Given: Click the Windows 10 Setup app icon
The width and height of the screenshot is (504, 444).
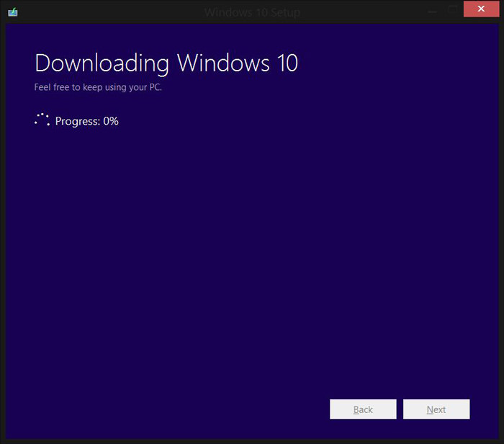Looking at the screenshot, I should [x=12, y=12].
